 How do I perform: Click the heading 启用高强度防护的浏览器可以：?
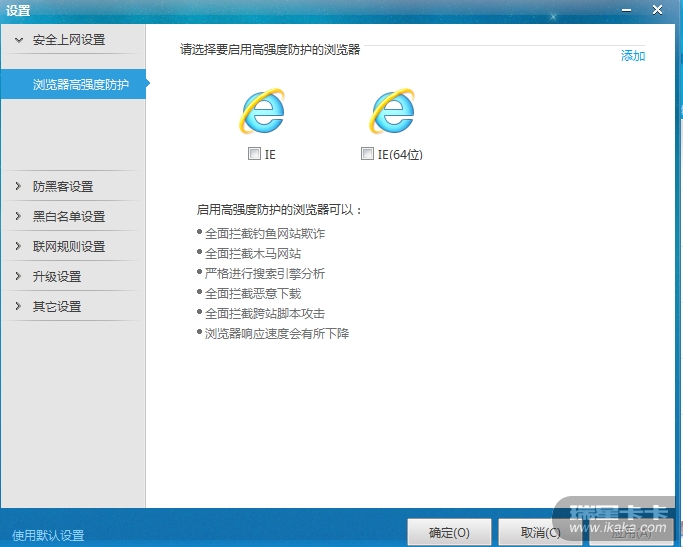click(x=279, y=210)
